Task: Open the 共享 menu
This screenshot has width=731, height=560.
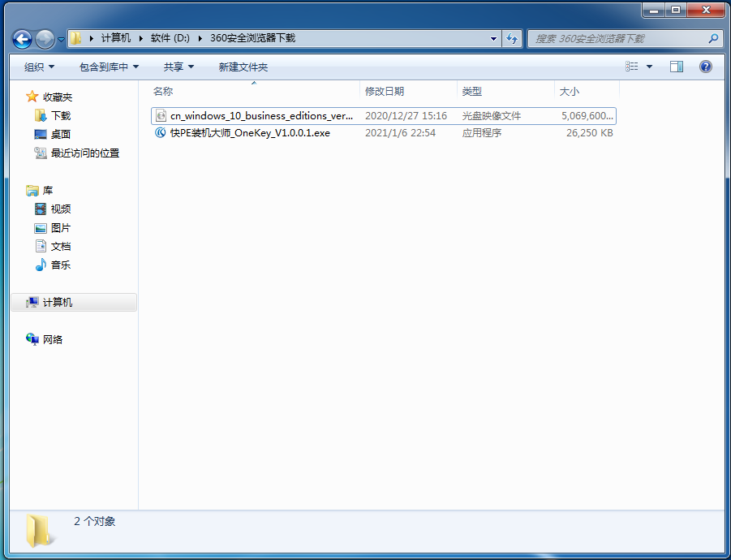Action: 178,67
